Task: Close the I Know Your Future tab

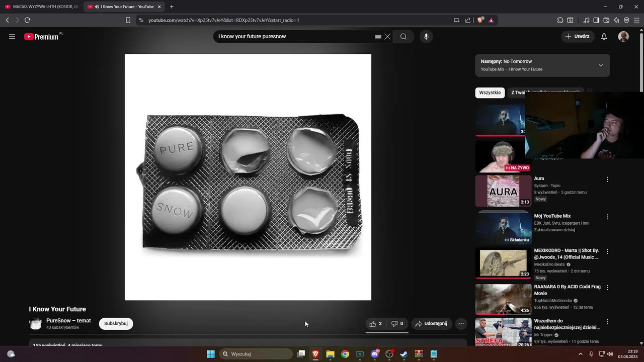Action: coord(159,7)
